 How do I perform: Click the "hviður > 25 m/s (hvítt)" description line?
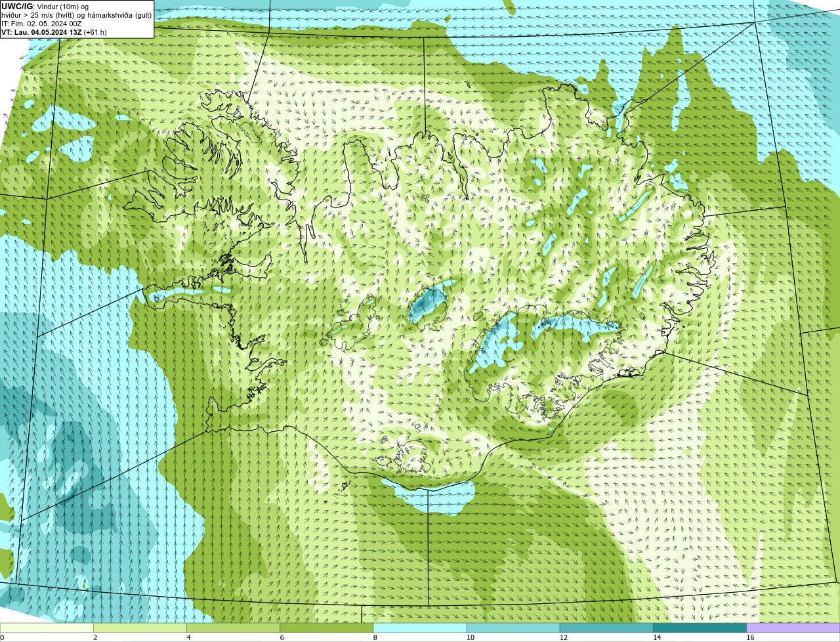pyautogui.click(x=77, y=15)
